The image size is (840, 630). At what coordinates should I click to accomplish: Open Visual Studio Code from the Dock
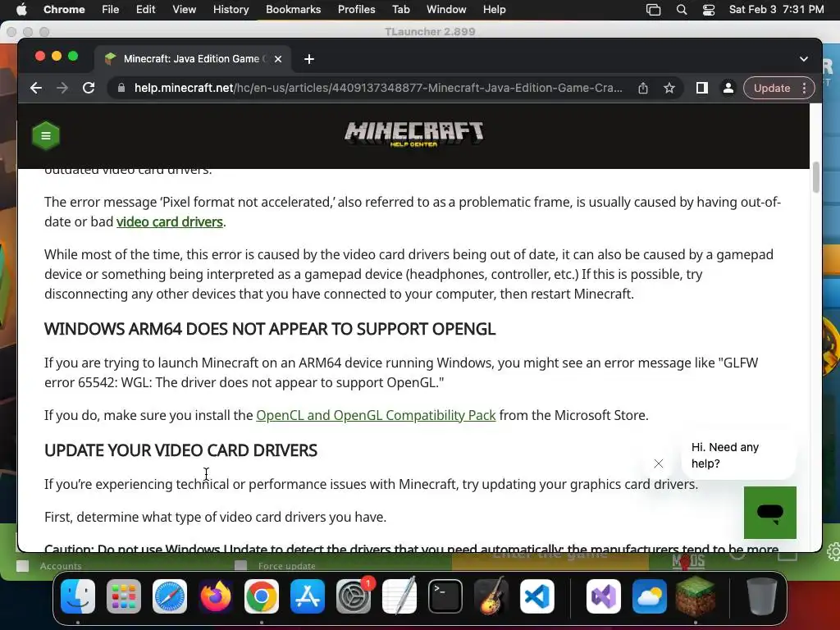pyautogui.click(x=536, y=596)
